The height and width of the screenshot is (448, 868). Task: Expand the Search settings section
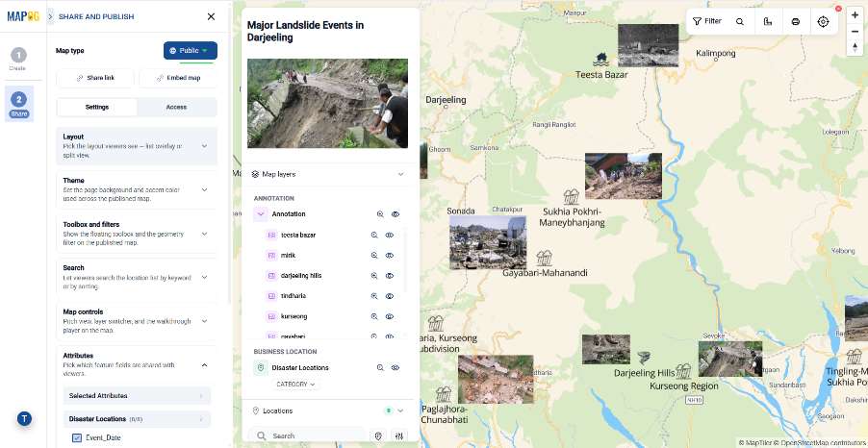coord(137,277)
